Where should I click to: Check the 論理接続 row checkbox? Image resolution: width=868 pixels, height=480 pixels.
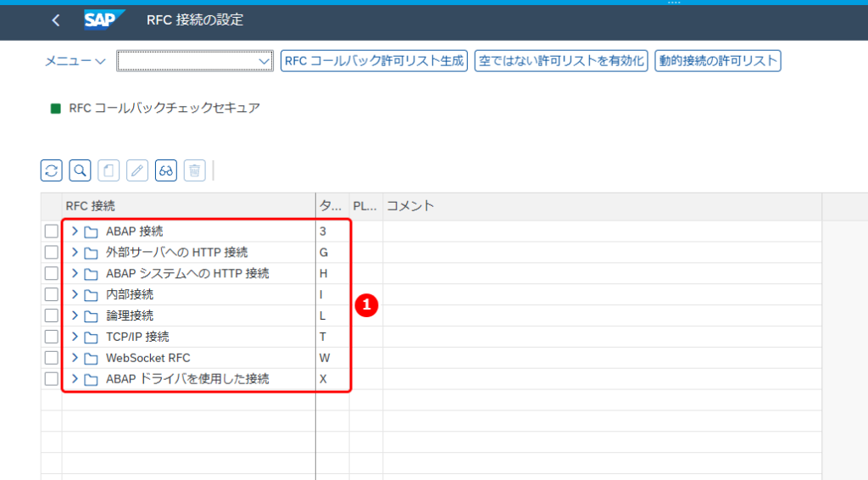coord(52,315)
